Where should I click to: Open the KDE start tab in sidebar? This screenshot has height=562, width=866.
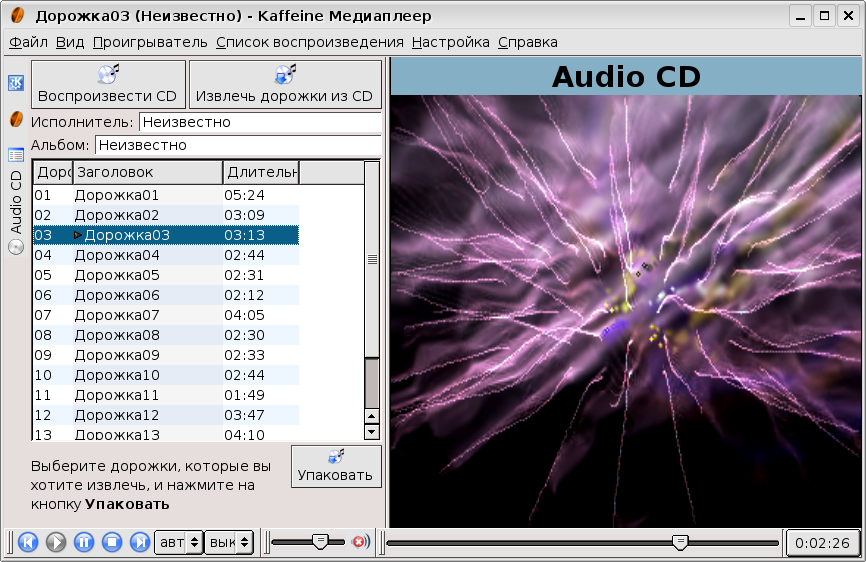[16, 83]
